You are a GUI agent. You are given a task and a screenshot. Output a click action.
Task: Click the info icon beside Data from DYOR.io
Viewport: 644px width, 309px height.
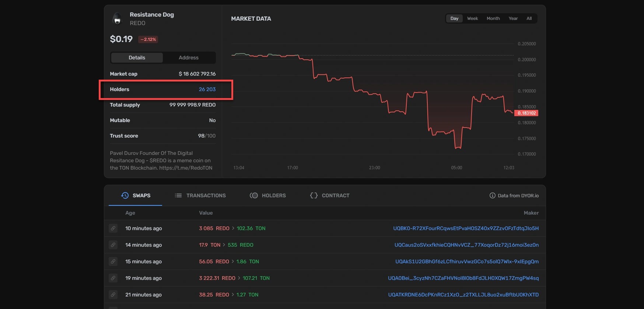(492, 195)
